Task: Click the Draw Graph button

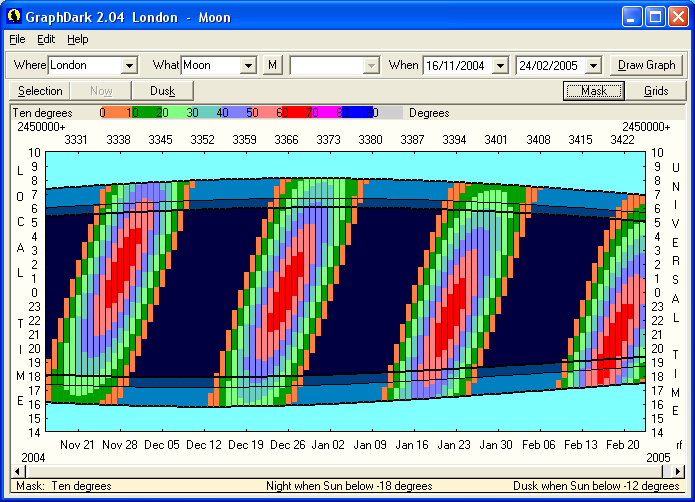Action: coord(647,66)
